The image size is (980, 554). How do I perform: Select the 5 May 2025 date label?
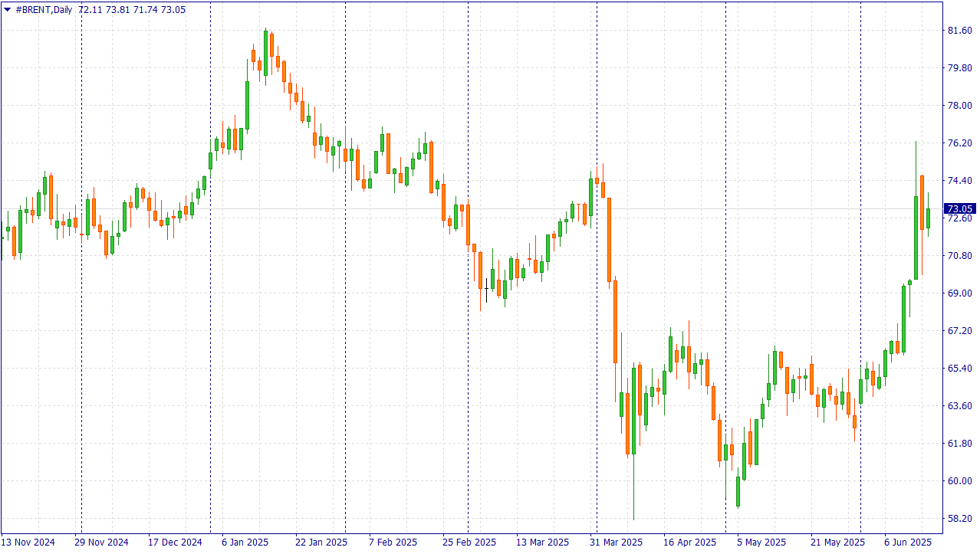pyautogui.click(x=761, y=543)
